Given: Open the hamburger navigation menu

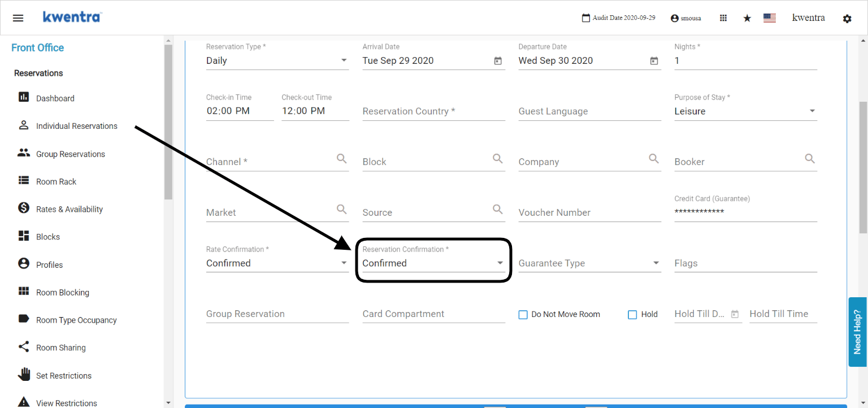Looking at the screenshot, I should (x=18, y=18).
